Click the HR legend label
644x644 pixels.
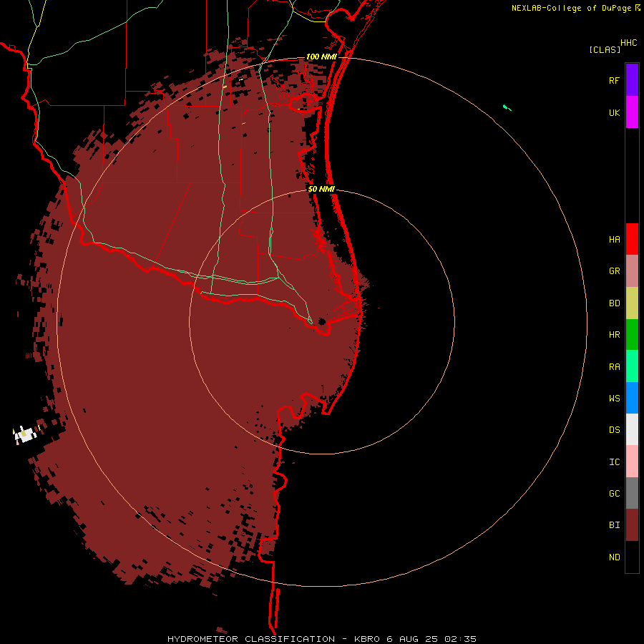pos(614,335)
